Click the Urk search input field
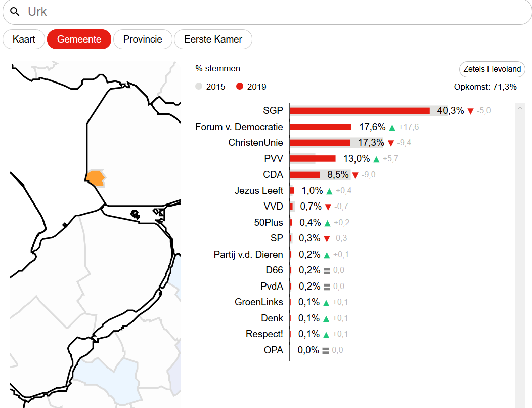Screen dimensions: 532x408 pyautogui.click(x=268, y=12)
